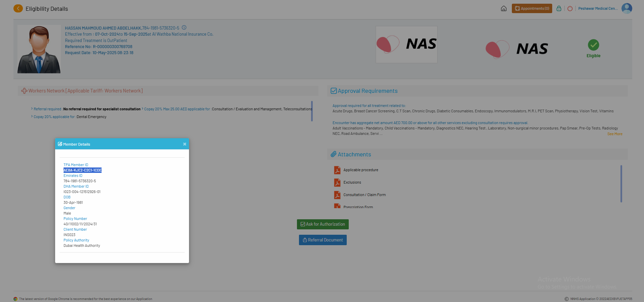Click Policy Number 40/11002/11/2024/31
Viewport: 644px width, 302px height.
(80, 224)
